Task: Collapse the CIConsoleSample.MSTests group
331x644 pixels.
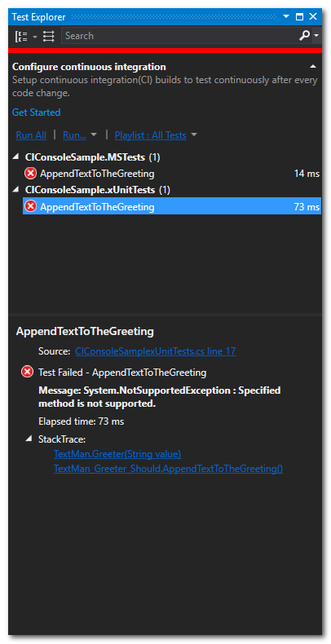Action: [16, 157]
